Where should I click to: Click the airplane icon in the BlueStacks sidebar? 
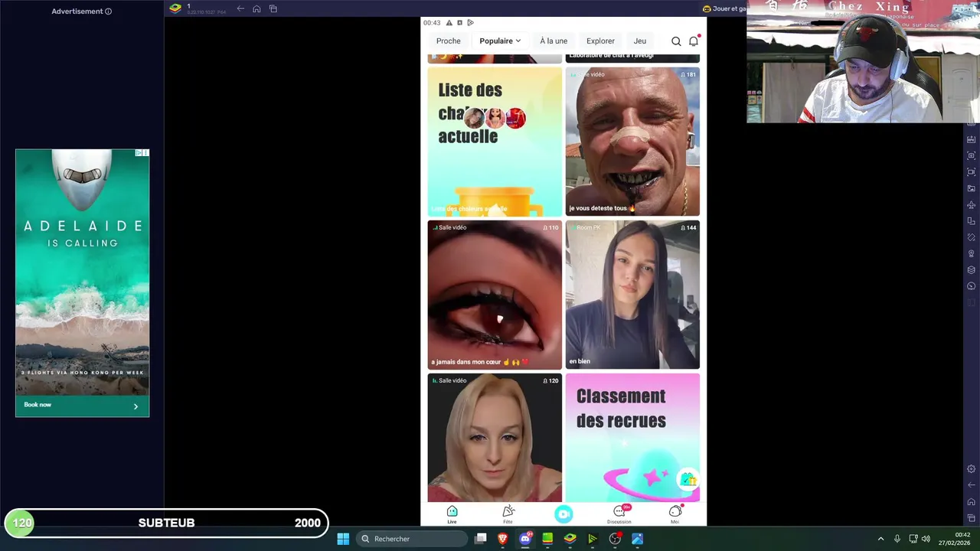click(972, 205)
